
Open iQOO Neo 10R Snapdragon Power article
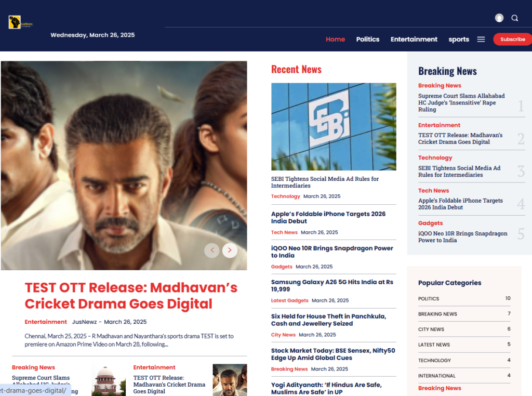tap(332, 252)
